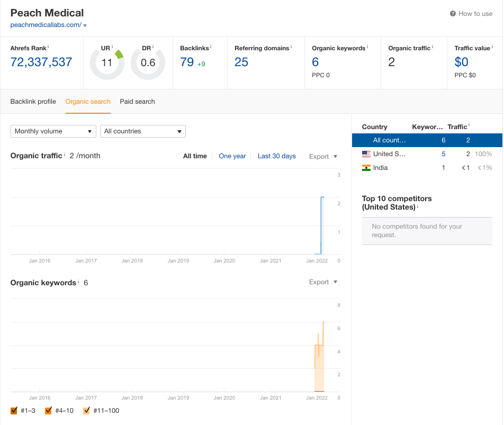Image resolution: width=504 pixels, height=425 pixels.
Task: Click the India country row name
Action: point(380,168)
